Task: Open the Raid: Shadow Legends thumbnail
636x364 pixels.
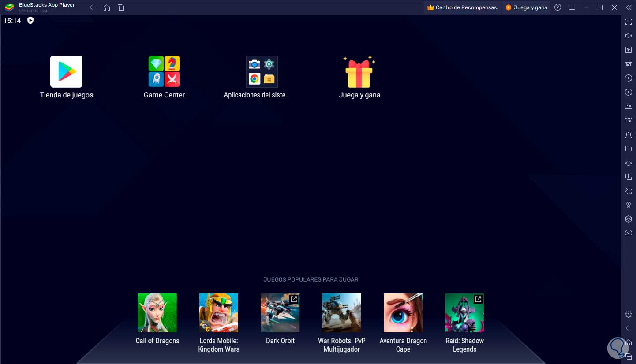Action: tap(464, 313)
